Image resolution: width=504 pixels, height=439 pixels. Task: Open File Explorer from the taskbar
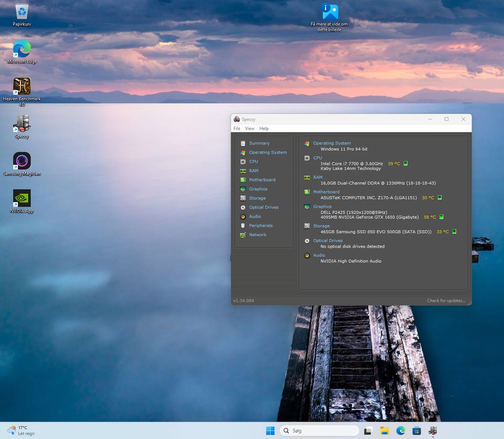click(384, 431)
